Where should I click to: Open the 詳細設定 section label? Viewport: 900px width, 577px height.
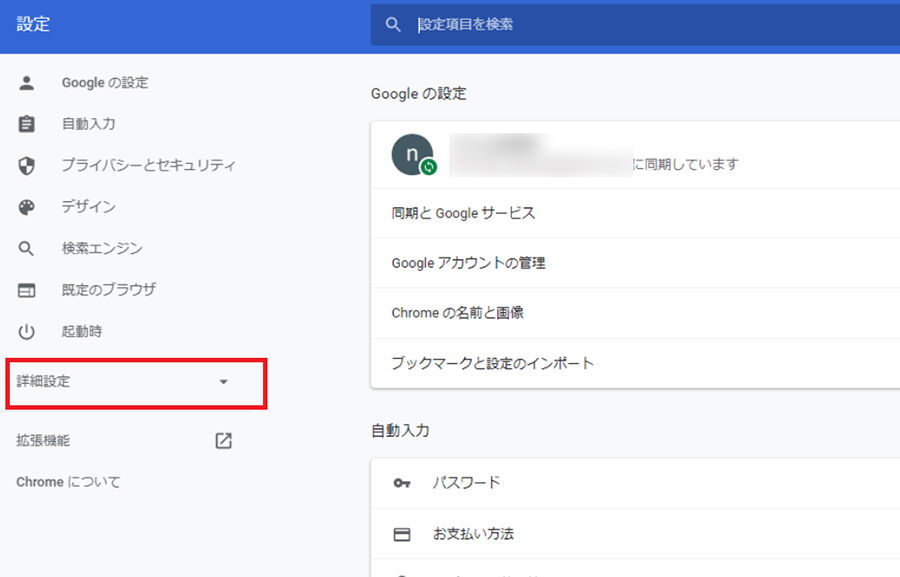[44, 382]
